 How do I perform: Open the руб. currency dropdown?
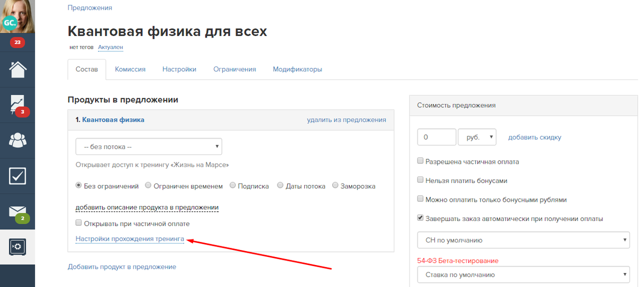tap(477, 137)
